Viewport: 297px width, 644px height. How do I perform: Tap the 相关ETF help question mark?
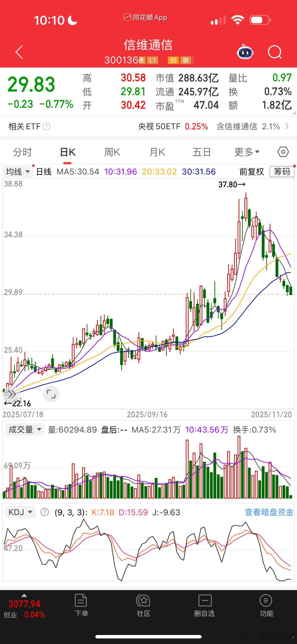click(x=46, y=126)
